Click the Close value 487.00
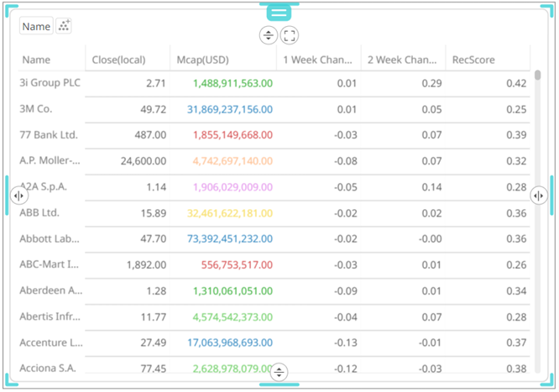559x392 pixels. click(150, 135)
